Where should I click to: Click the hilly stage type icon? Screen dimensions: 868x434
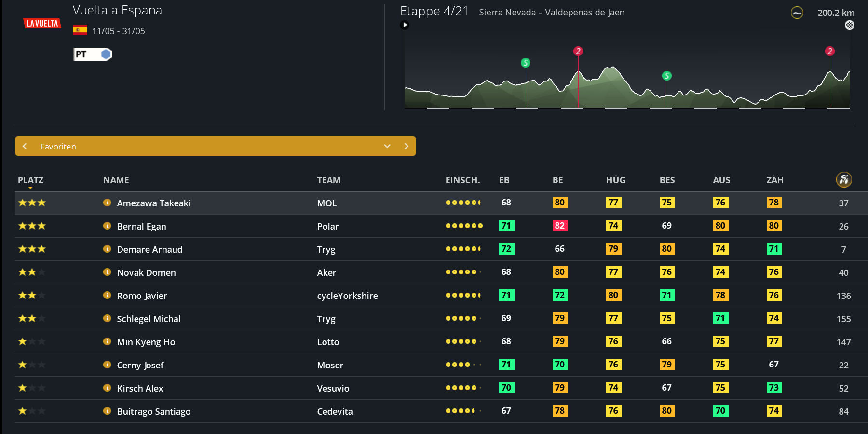pyautogui.click(x=797, y=13)
